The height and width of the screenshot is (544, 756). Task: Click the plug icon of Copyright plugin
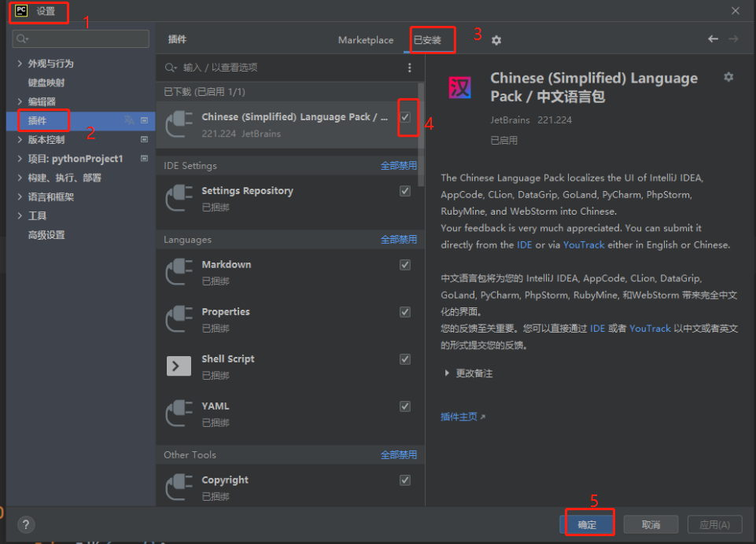click(x=179, y=487)
